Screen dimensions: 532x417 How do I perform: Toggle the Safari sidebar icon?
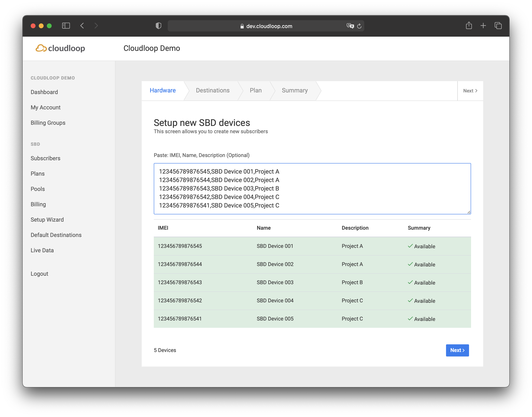tap(66, 26)
